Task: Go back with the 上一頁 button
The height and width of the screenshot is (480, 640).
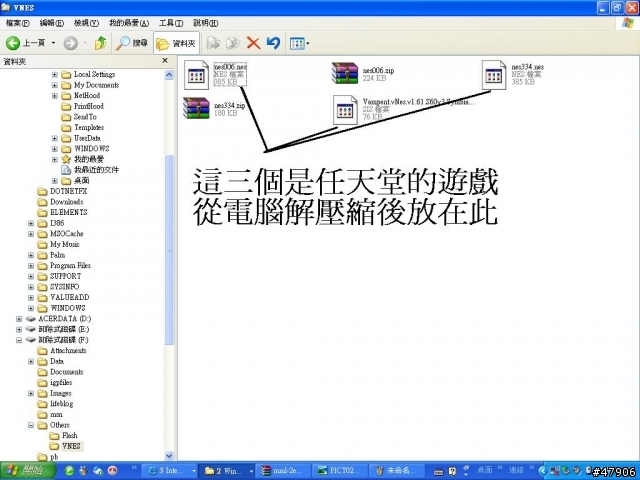Action: [25, 43]
